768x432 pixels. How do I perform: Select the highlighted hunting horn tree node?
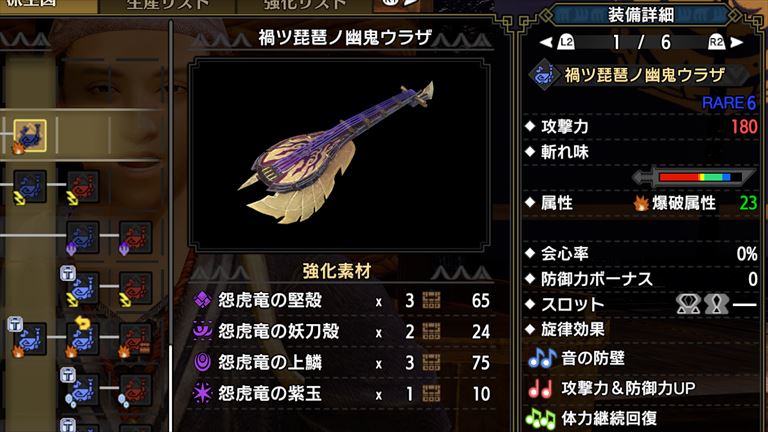point(30,135)
